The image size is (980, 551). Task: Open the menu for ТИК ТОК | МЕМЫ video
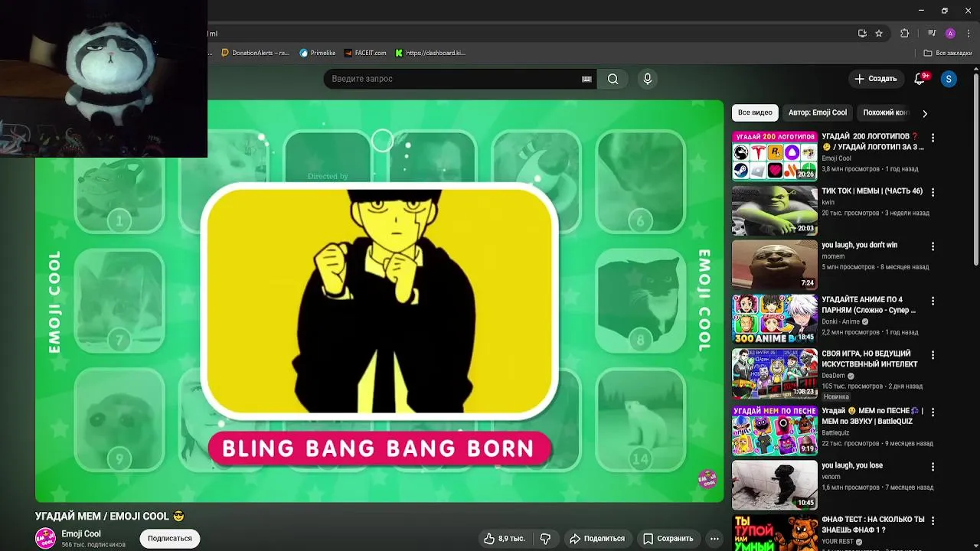pyautogui.click(x=933, y=192)
